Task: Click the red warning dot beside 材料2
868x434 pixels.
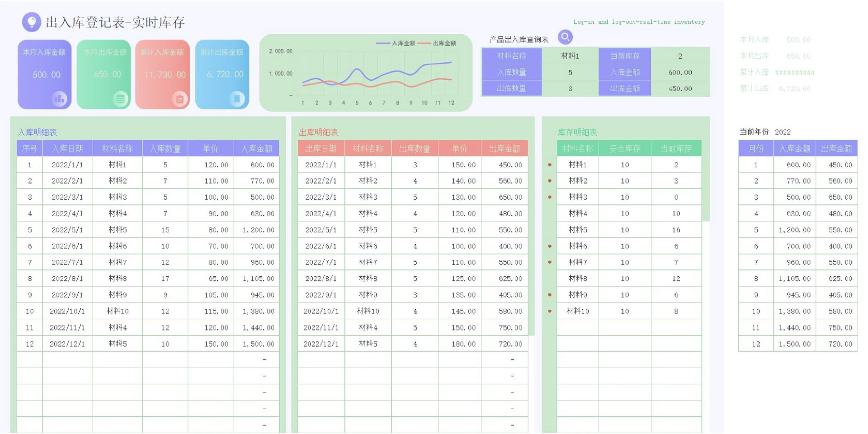Action: (x=550, y=181)
